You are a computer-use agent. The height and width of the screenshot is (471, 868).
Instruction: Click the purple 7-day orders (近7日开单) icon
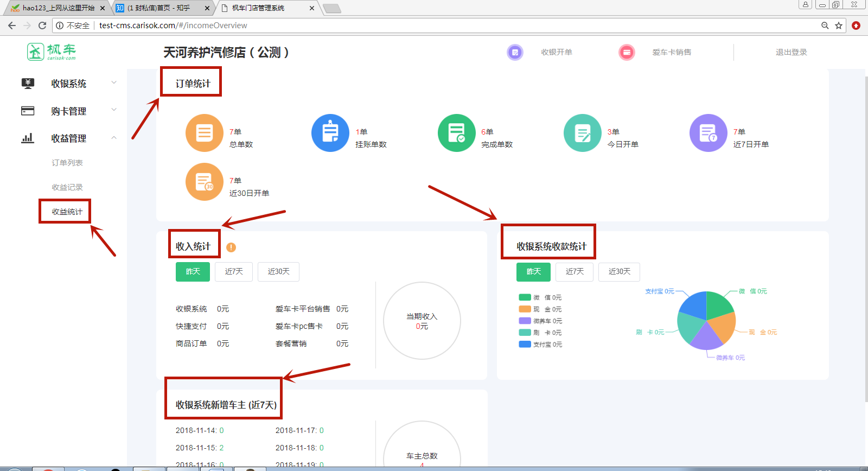(709, 133)
